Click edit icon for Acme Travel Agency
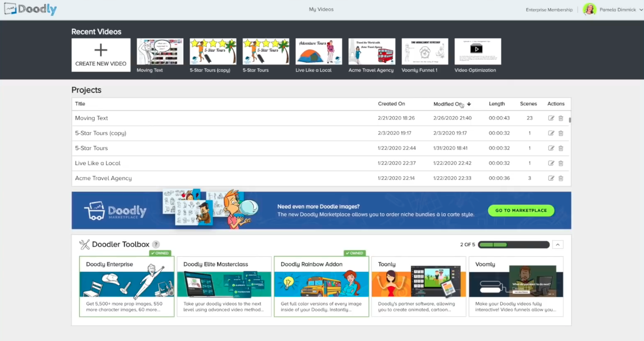Viewport: 644px width, 341px height. click(x=551, y=178)
